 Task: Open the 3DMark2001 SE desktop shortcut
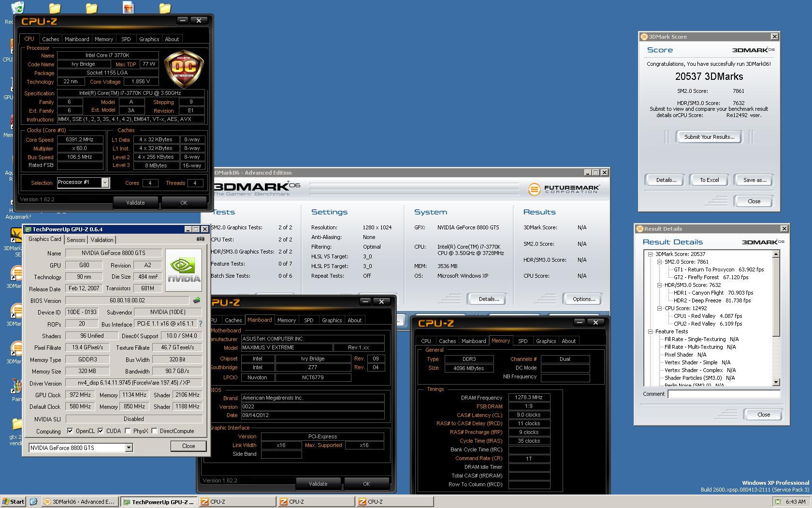coord(16,235)
